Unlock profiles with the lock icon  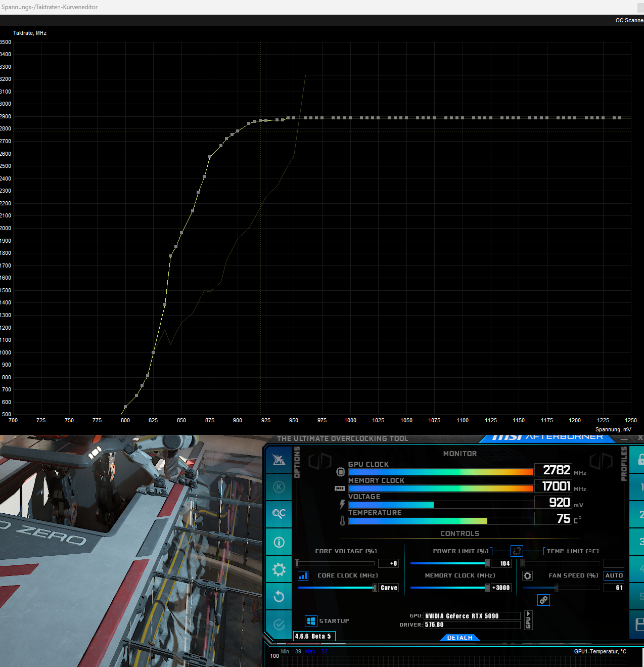click(640, 459)
